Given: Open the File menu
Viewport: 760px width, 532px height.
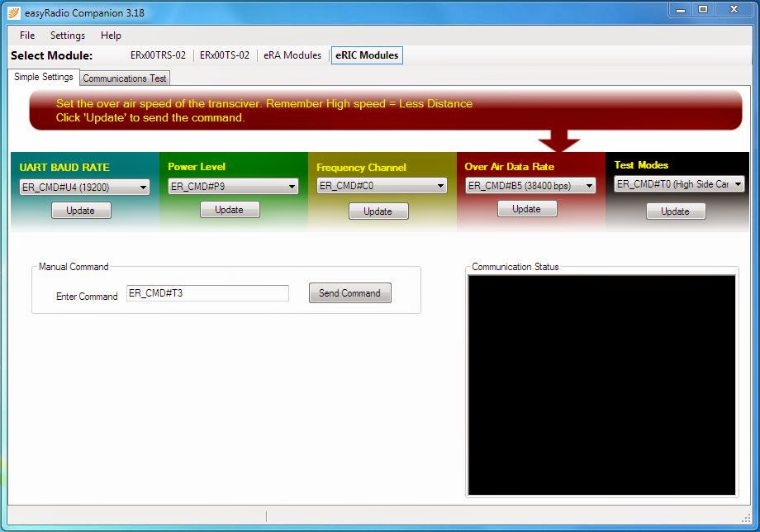Looking at the screenshot, I should click(27, 36).
